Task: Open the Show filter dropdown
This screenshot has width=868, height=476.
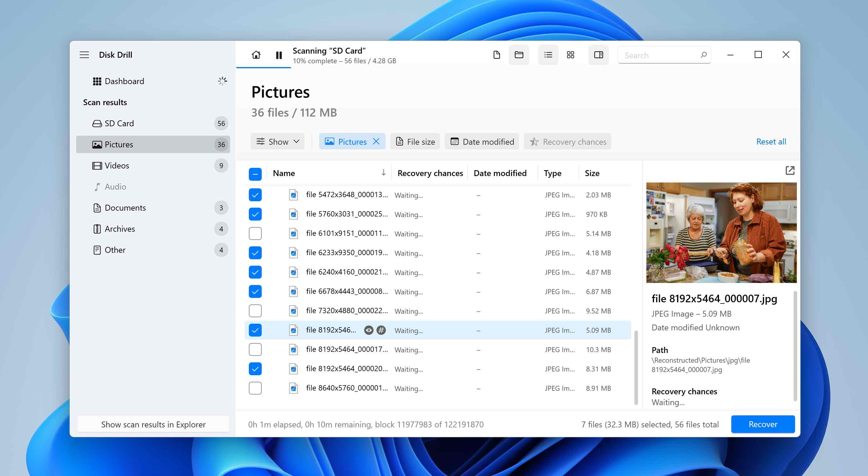Action: pos(277,141)
